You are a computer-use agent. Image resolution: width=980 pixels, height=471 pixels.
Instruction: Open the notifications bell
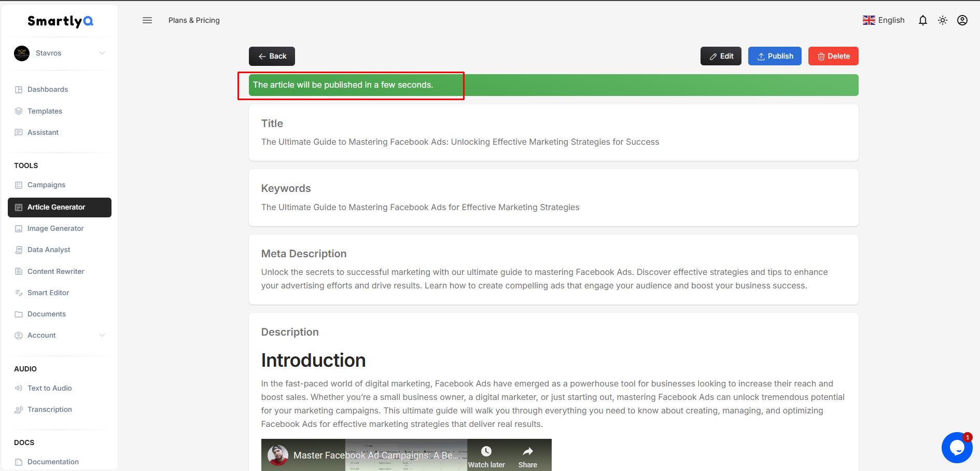click(923, 20)
